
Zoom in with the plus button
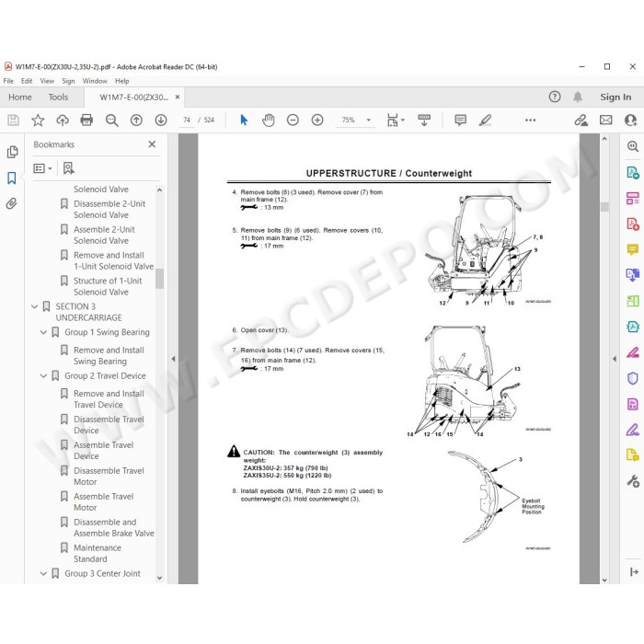coord(317,120)
